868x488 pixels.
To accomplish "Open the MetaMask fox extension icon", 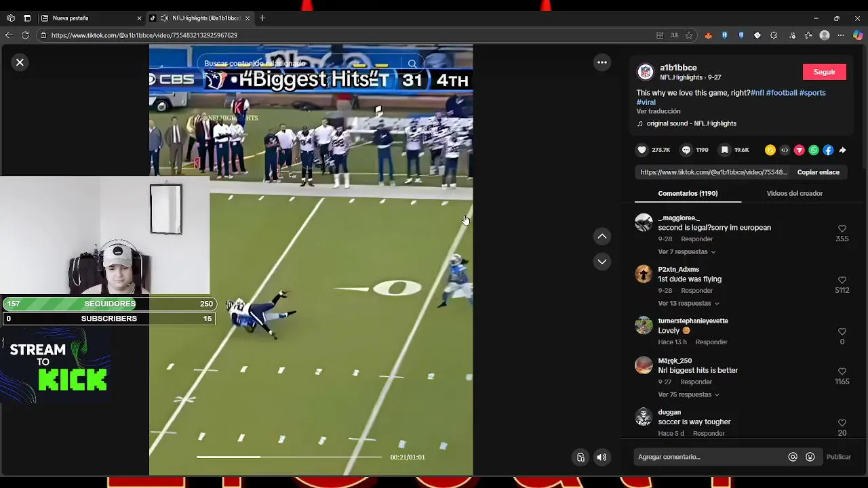I will pyautogui.click(x=709, y=35).
